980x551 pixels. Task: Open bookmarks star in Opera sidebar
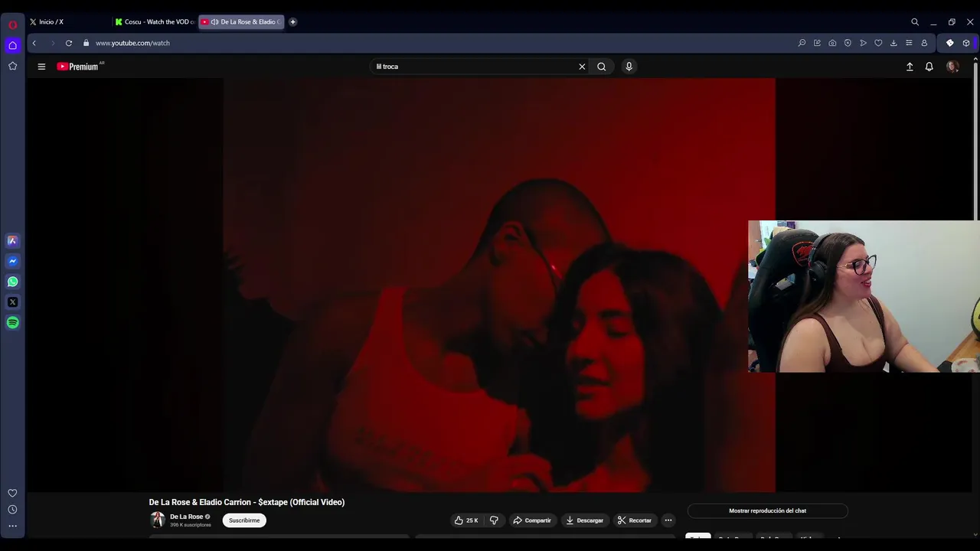pyautogui.click(x=12, y=67)
